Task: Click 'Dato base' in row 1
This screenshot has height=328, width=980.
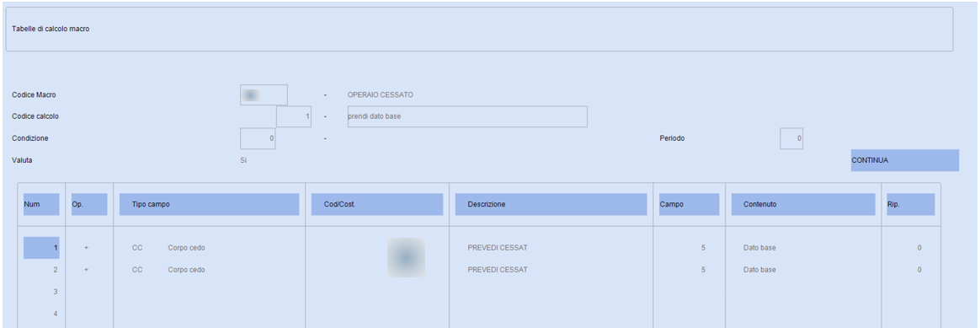Action: click(759, 248)
